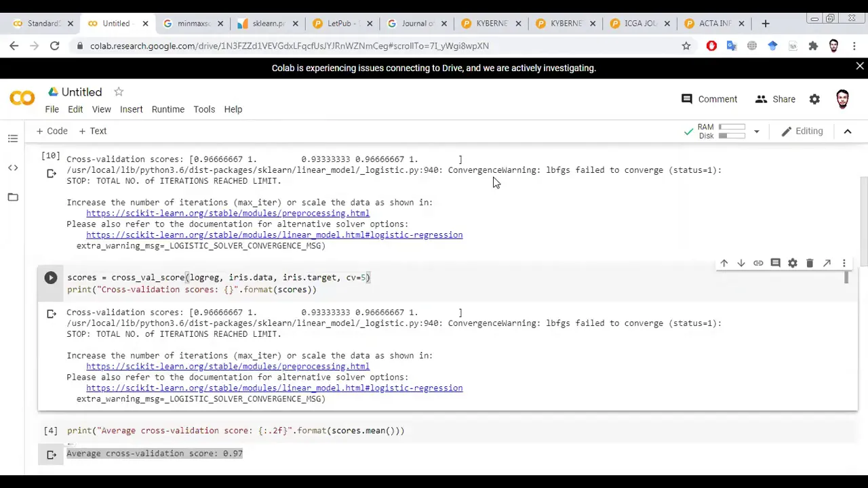Open the user account avatar

click(842, 99)
